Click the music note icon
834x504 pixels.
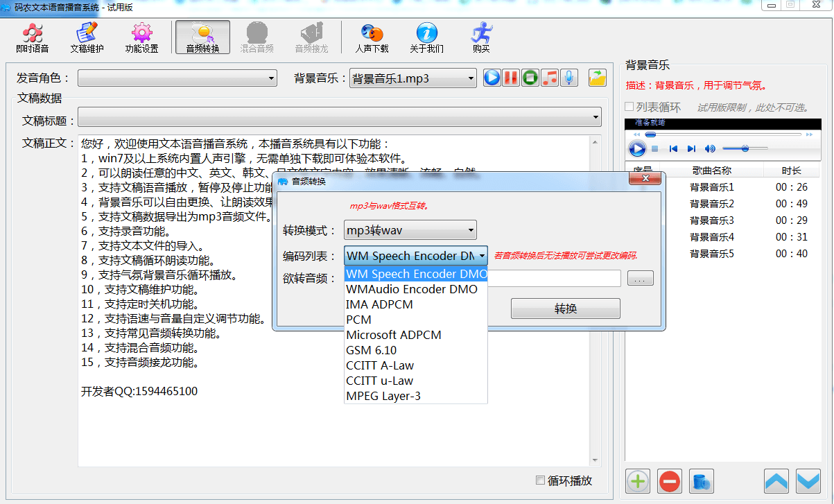pos(550,78)
